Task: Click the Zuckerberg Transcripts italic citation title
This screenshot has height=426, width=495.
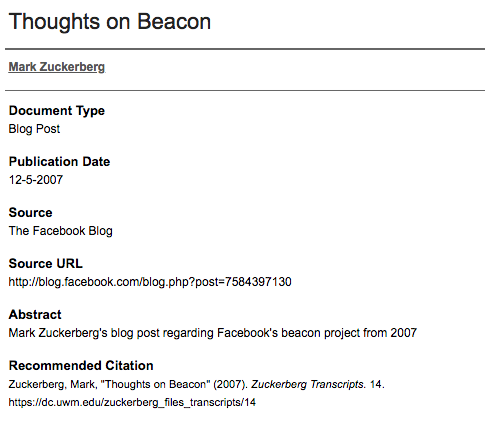Action: 308,384
